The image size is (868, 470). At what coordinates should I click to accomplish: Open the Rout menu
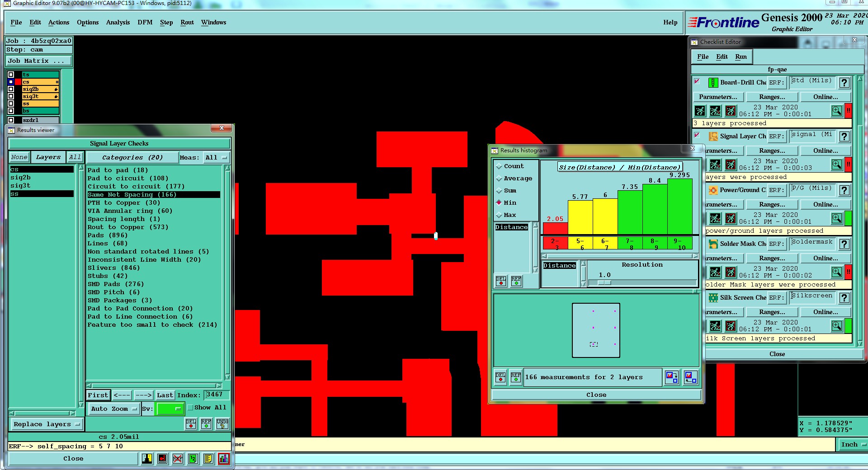187,23
